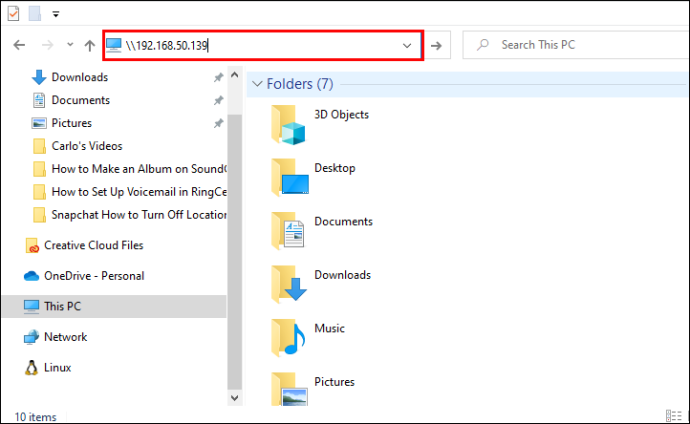Open the Customize Quick Access Toolbar dropdown
690x424 pixels.
click(x=56, y=14)
